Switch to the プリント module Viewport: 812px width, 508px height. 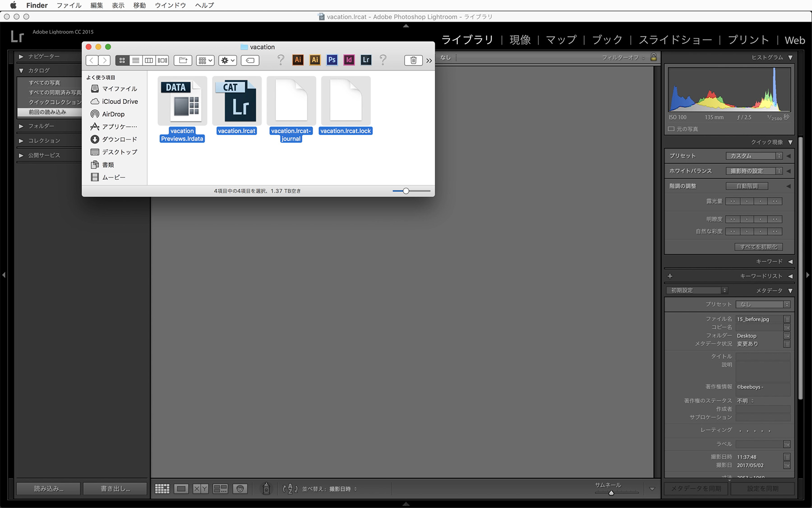pyautogui.click(x=748, y=40)
